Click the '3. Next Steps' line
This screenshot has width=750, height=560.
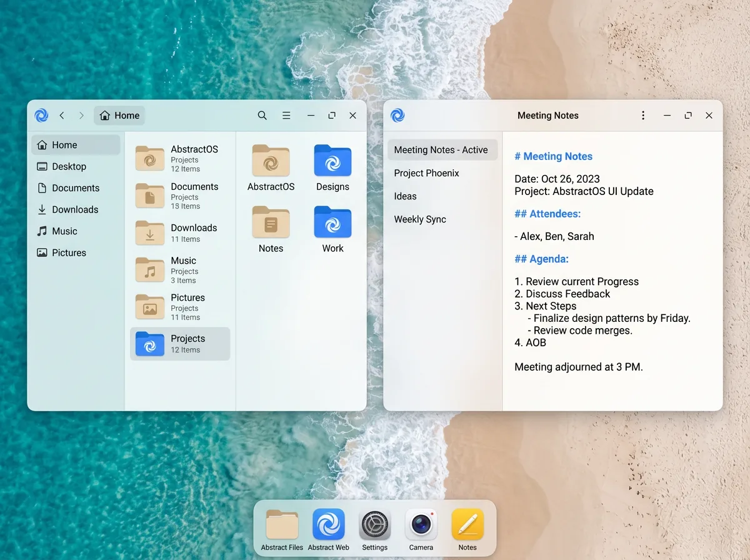tap(545, 306)
